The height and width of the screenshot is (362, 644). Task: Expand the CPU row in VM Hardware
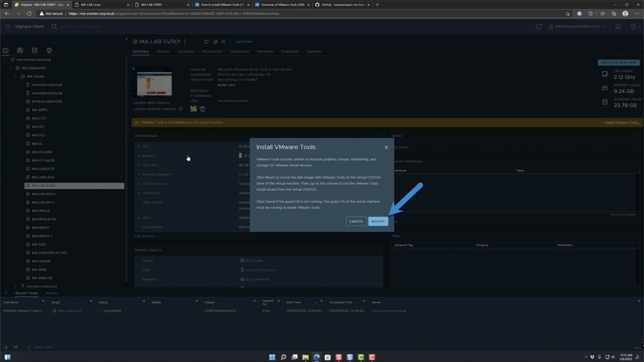click(139, 146)
